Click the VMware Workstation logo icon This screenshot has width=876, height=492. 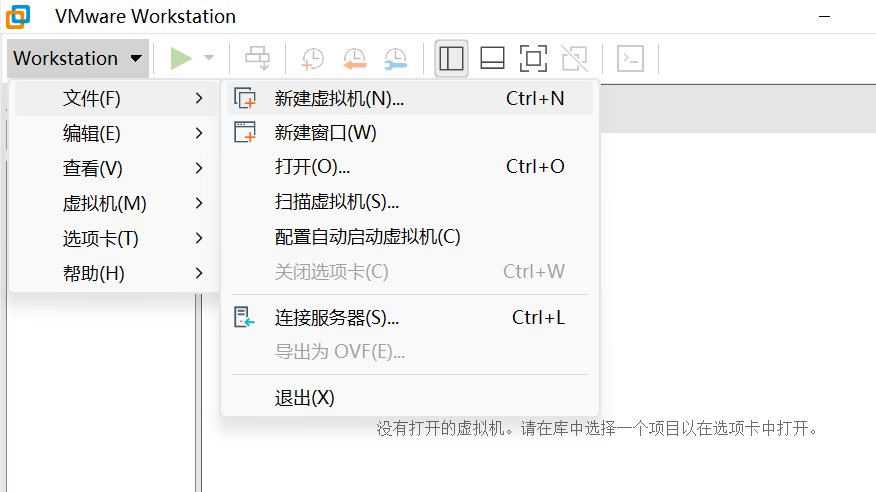click(18, 17)
